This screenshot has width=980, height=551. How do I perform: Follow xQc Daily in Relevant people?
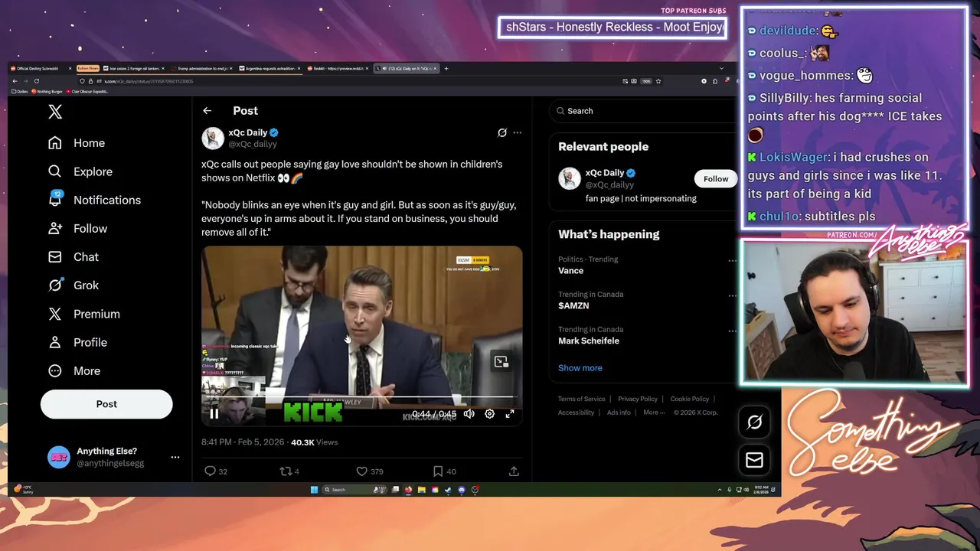pos(716,179)
